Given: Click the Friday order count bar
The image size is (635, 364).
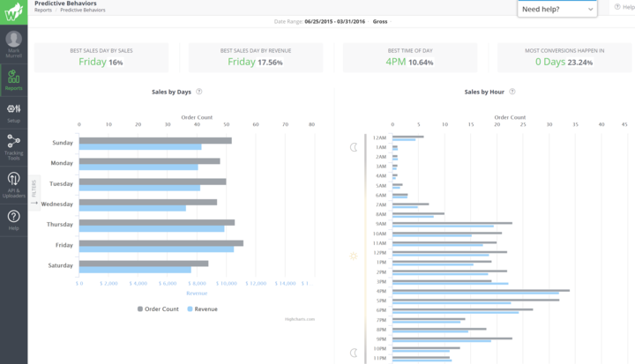Looking at the screenshot, I should 161,243.
